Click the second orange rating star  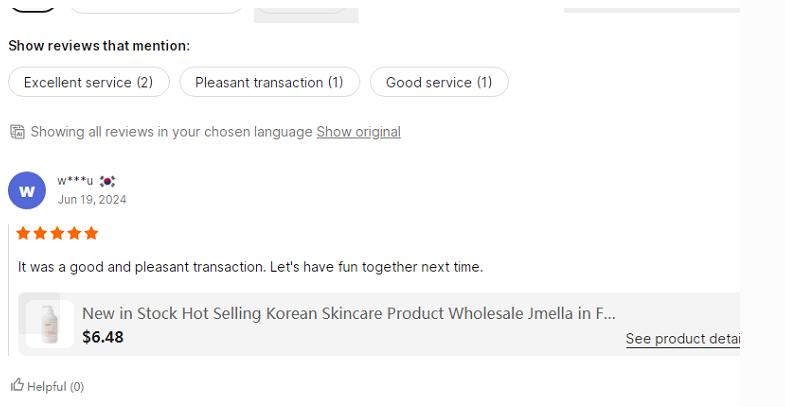click(x=41, y=233)
